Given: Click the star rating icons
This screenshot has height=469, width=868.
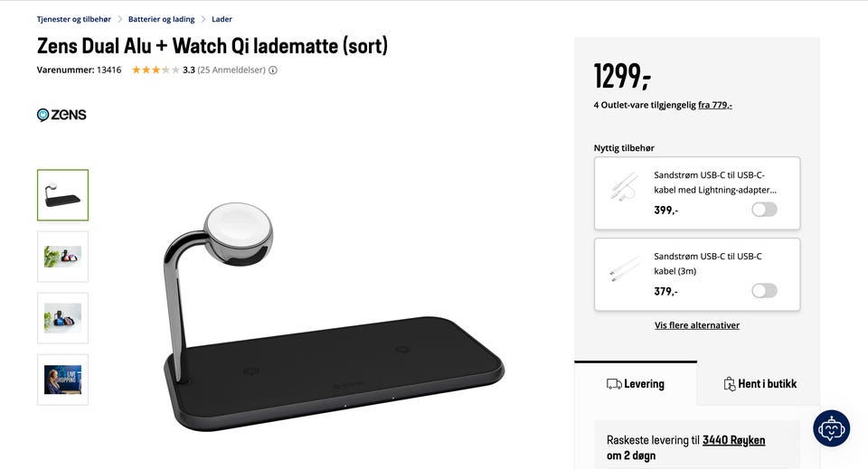Looking at the screenshot, I should pyautogui.click(x=155, y=70).
